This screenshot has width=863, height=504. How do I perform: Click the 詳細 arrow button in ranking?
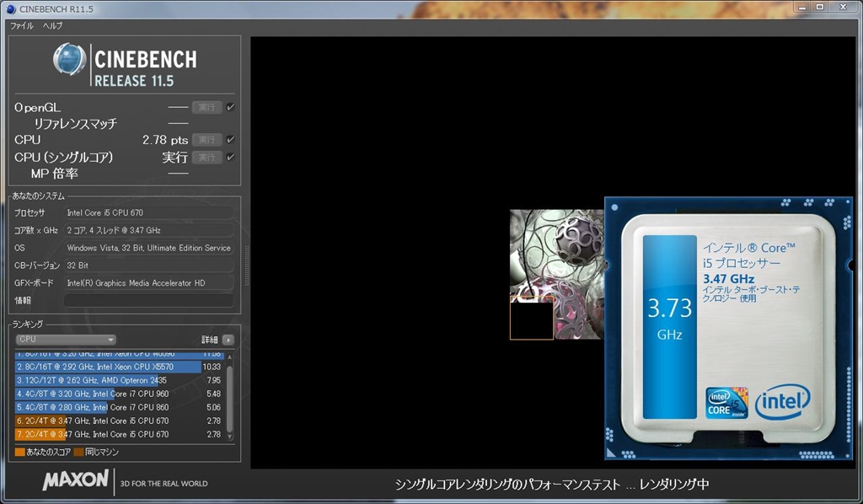tap(228, 340)
